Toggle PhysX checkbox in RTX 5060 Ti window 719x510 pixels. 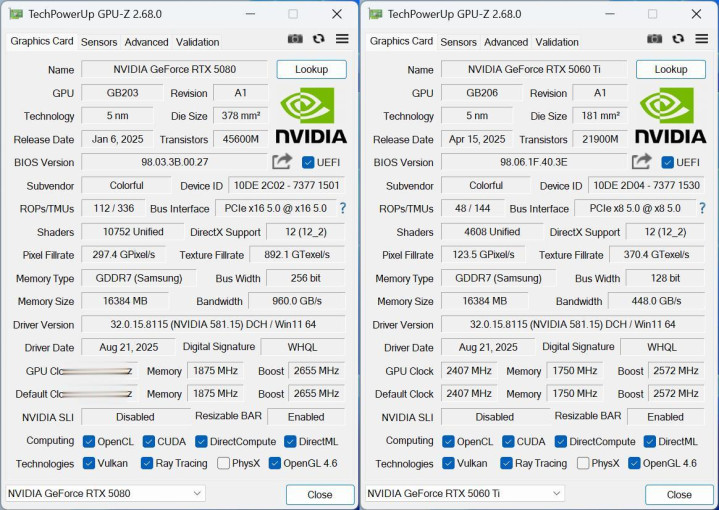point(583,463)
